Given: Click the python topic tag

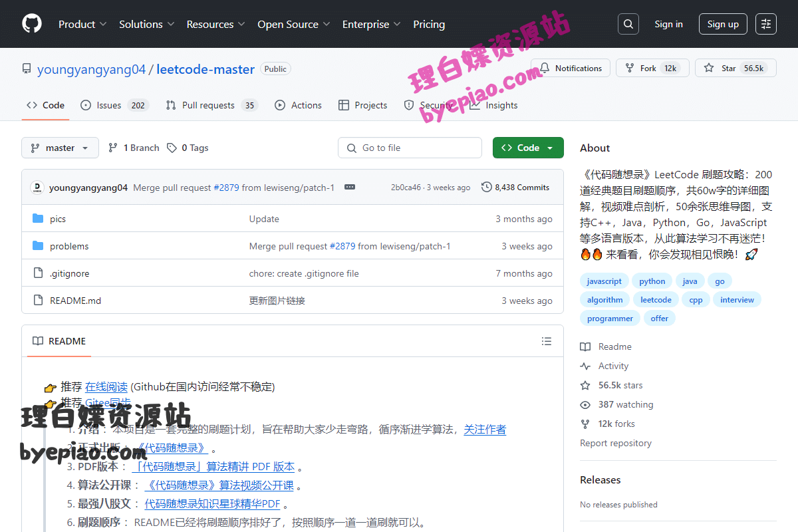Looking at the screenshot, I should pyautogui.click(x=652, y=281).
